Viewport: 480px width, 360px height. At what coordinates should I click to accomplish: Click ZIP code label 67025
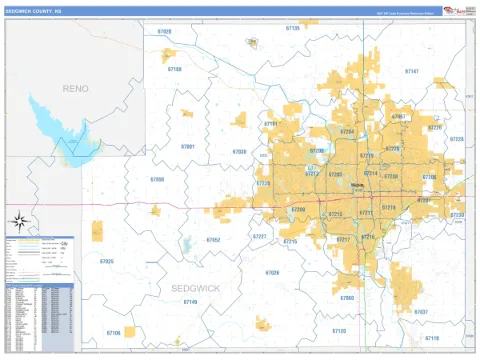pos(107,261)
